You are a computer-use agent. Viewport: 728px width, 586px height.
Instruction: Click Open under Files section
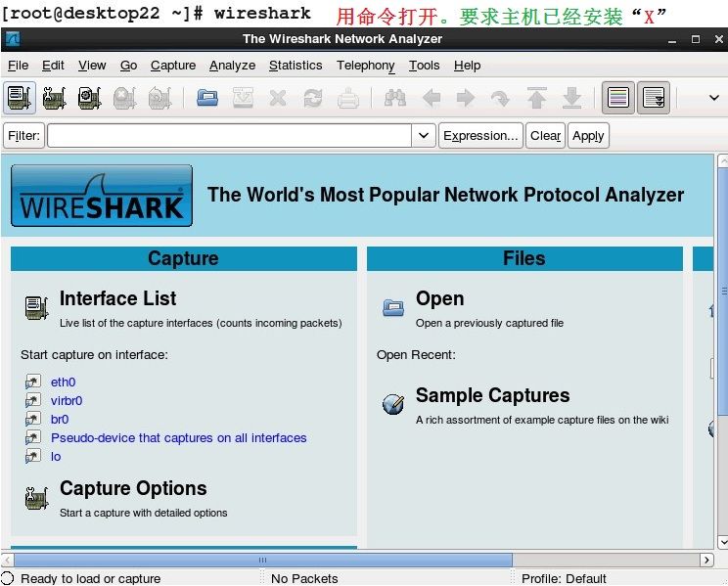coord(439,298)
